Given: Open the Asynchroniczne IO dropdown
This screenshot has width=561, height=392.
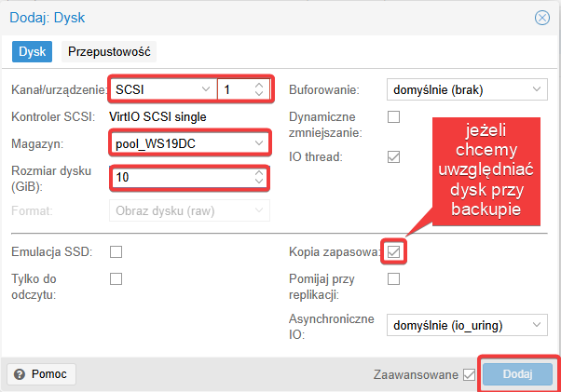Looking at the screenshot, I should pos(467,325).
